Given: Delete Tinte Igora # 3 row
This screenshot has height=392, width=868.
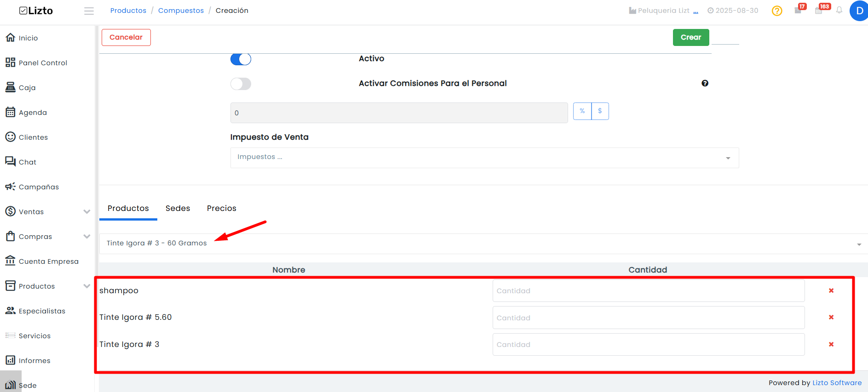Looking at the screenshot, I should (831, 344).
